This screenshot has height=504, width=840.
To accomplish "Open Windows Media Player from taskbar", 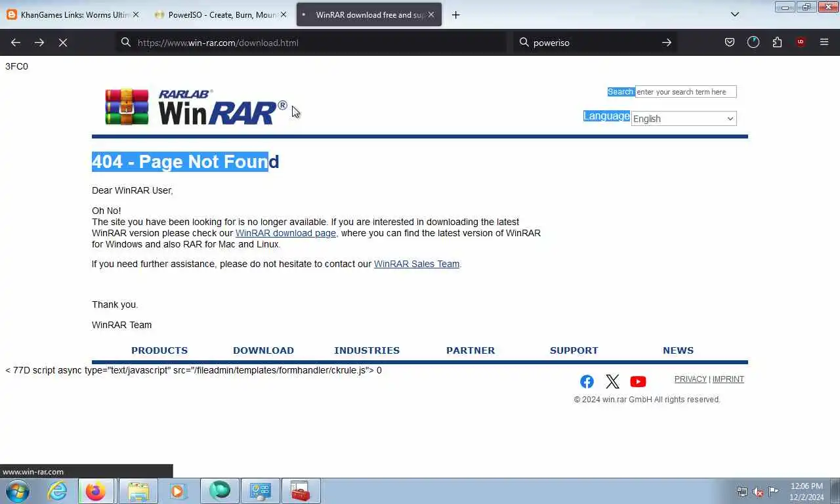I will [x=178, y=491].
